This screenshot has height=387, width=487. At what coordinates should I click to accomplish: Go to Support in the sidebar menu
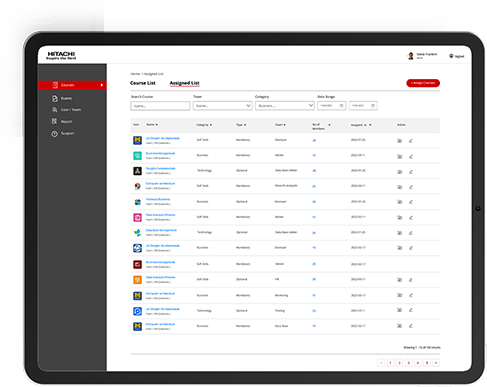click(x=68, y=133)
